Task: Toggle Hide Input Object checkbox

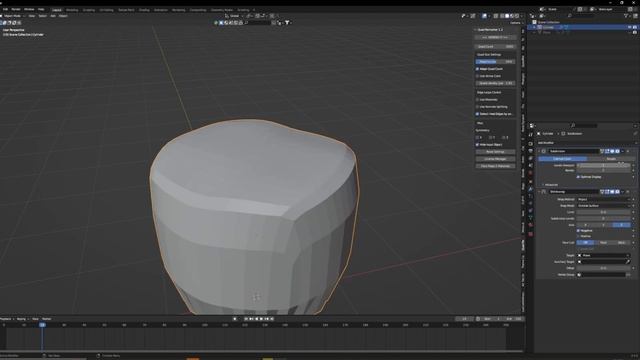Action: pos(477,144)
